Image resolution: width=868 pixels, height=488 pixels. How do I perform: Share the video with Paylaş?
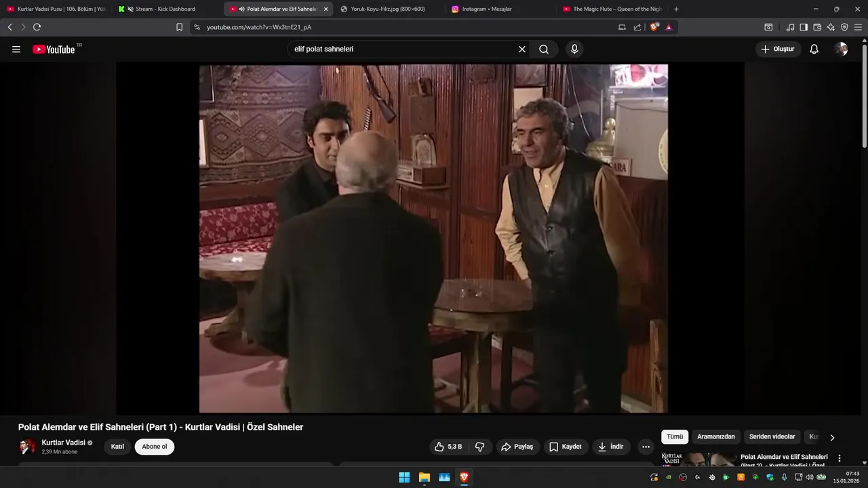tap(517, 447)
